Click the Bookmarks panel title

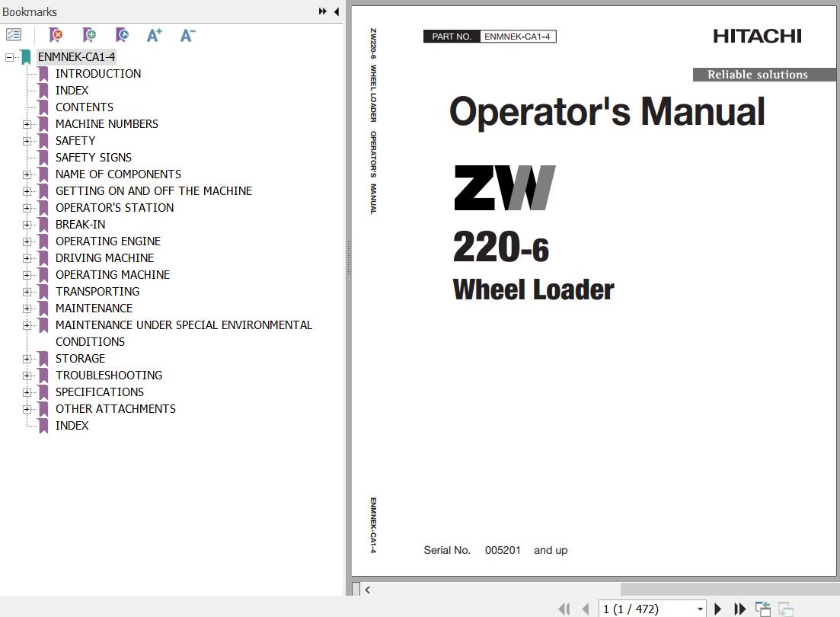tap(30, 11)
